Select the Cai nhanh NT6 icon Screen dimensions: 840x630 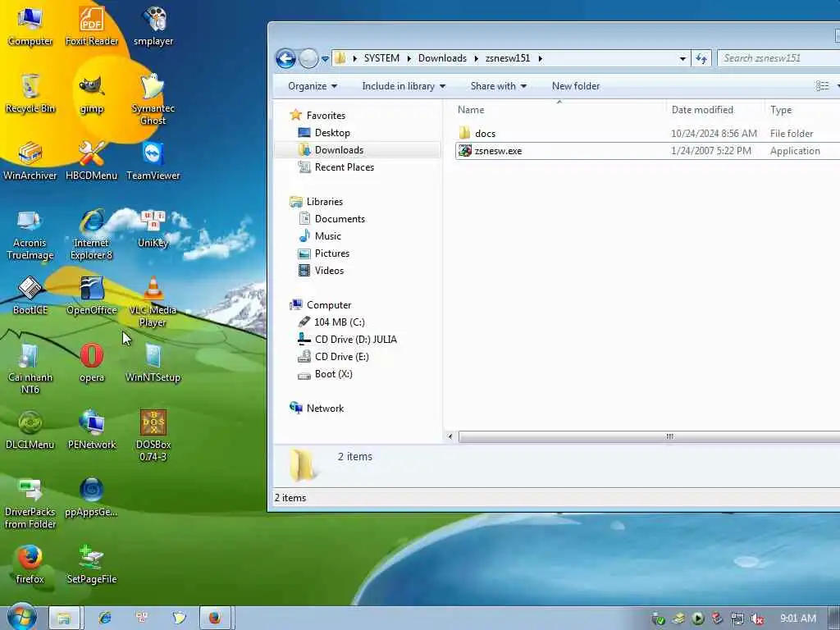[30, 368]
